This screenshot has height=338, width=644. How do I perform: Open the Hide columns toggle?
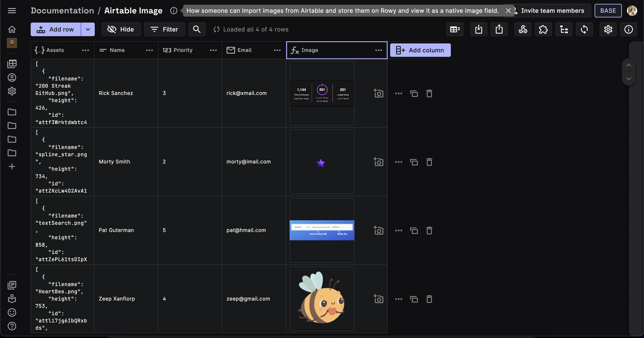(x=121, y=29)
